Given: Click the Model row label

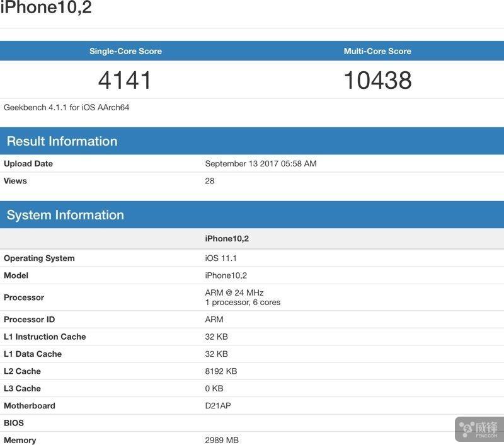Looking at the screenshot, I should click(x=16, y=275).
